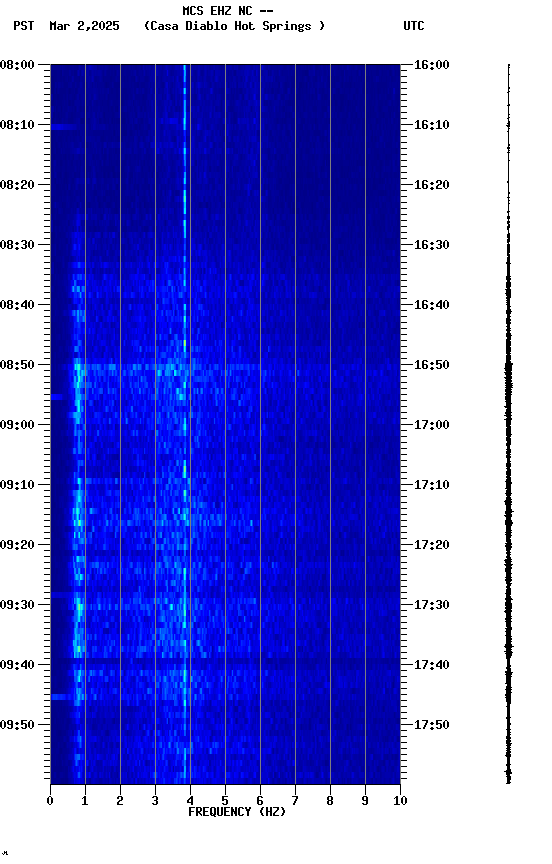The width and height of the screenshot is (552, 864).
Task: Click the 17:00 UTC time label
Action: [x=432, y=425]
